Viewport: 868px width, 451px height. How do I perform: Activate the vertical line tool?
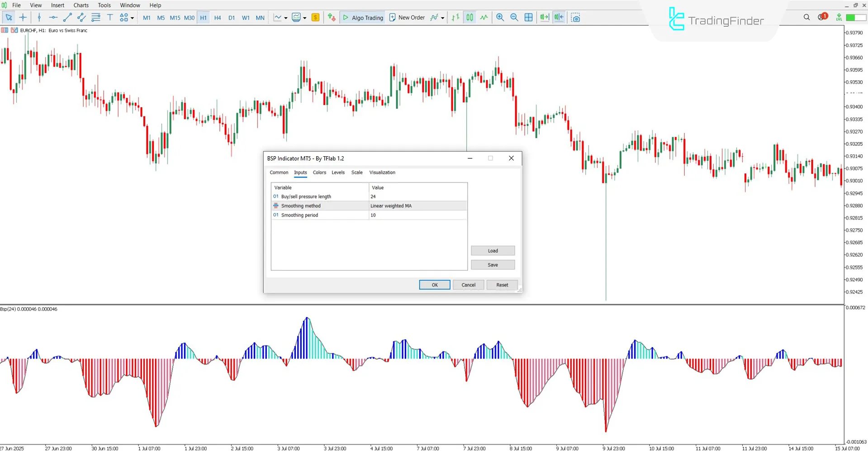click(x=39, y=17)
